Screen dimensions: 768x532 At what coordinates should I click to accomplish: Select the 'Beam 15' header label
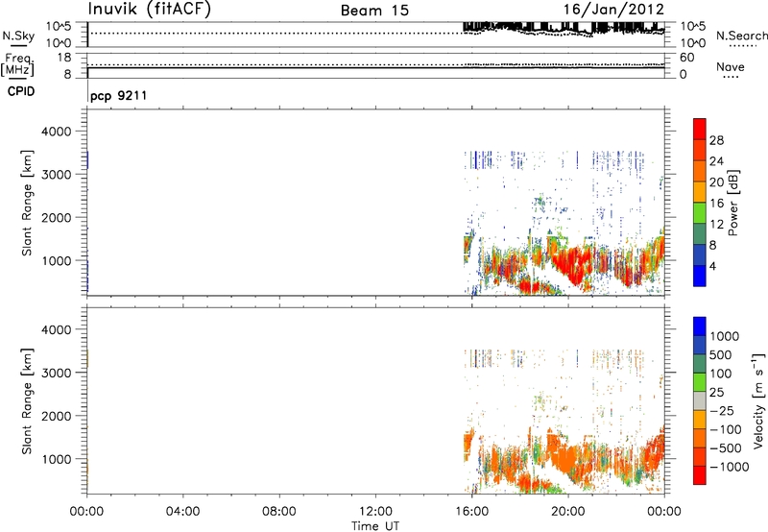point(374,11)
